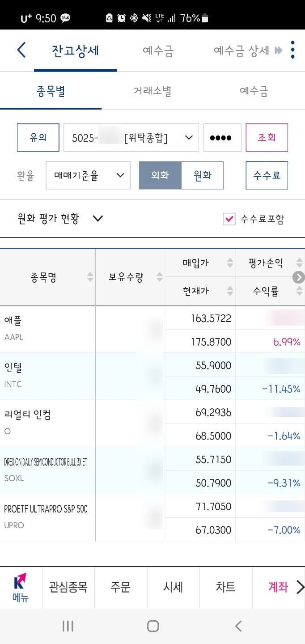Tap the back arrow icon
This screenshot has width=305, height=644.
[21, 50]
